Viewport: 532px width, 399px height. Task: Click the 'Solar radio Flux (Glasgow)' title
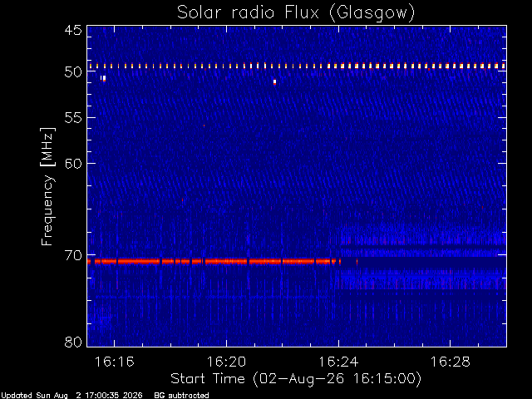tap(296, 13)
